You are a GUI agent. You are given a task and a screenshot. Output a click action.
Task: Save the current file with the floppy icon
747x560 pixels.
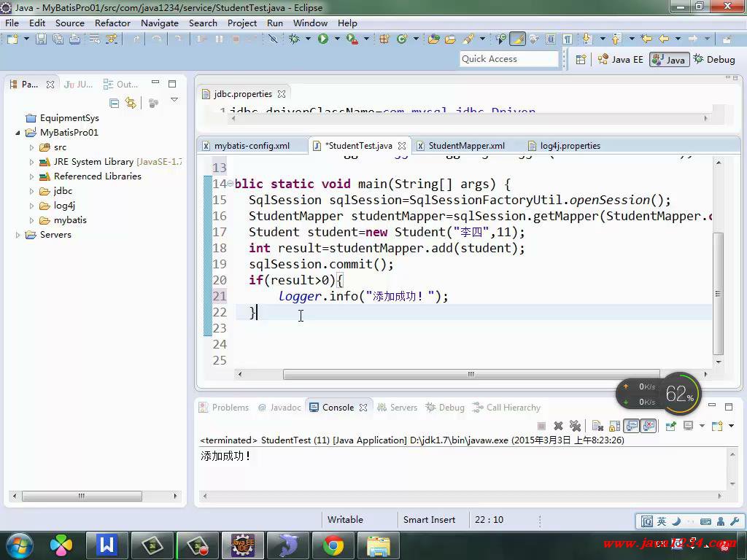coord(42,39)
